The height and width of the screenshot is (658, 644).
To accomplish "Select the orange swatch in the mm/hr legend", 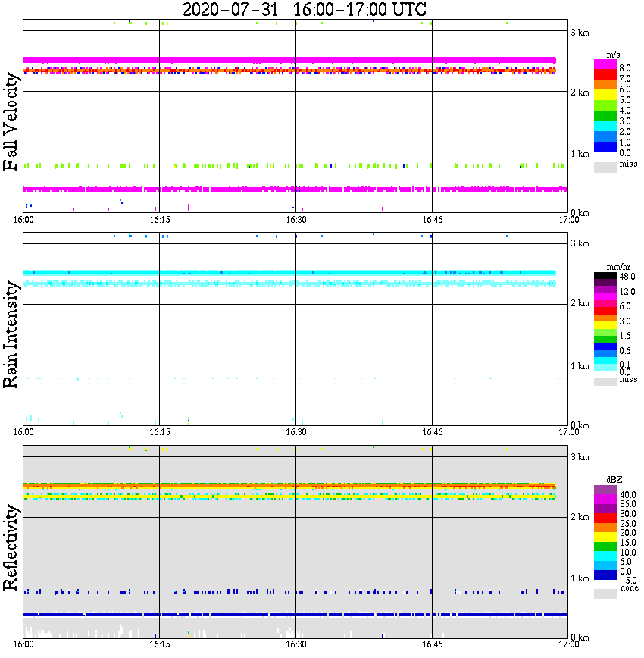I will tap(605, 318).
